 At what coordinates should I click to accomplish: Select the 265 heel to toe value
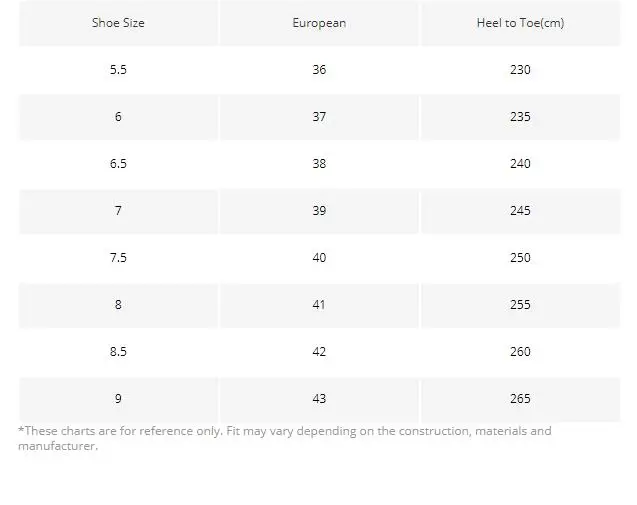[x=520, y=399]
